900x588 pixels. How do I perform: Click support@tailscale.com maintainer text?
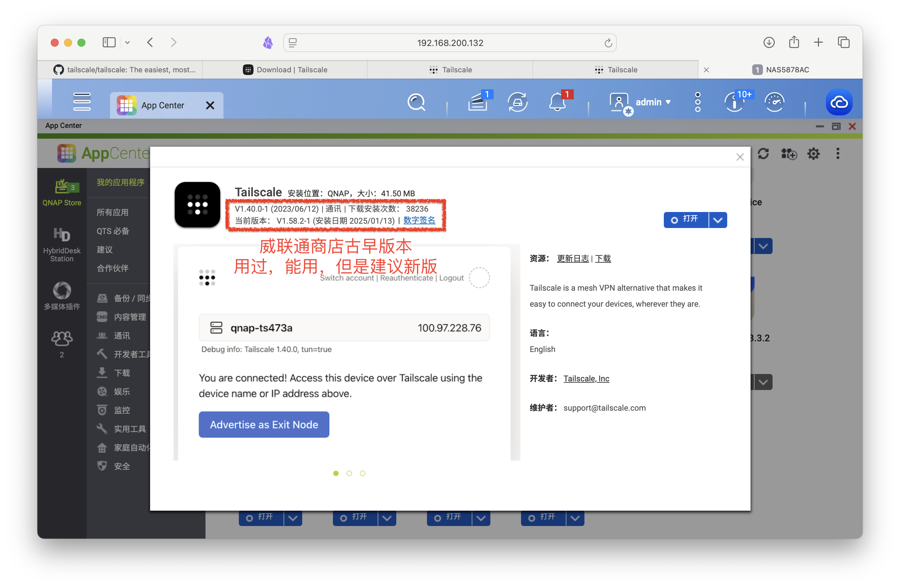pyautogui.click(x=604, y=408)
